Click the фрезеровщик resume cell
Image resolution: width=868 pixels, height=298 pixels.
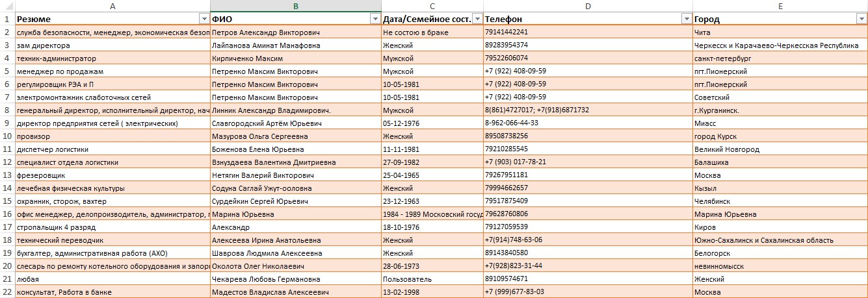coord(112,175)
